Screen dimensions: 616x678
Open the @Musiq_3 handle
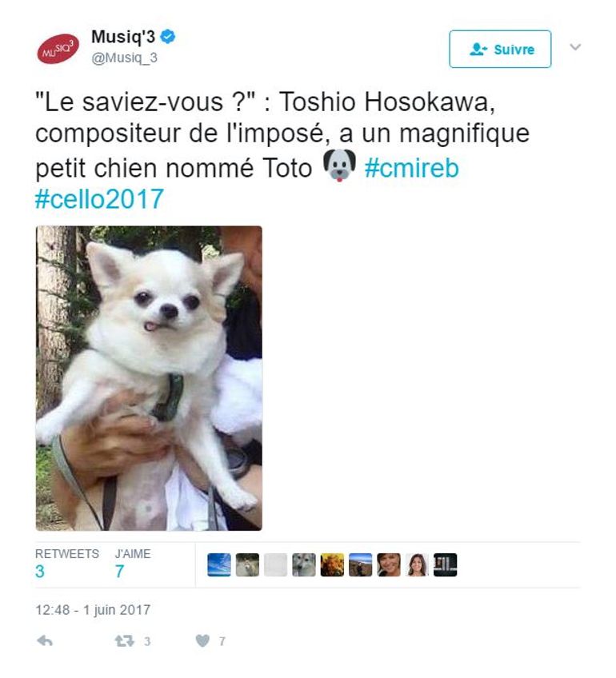tap(124, 58)
